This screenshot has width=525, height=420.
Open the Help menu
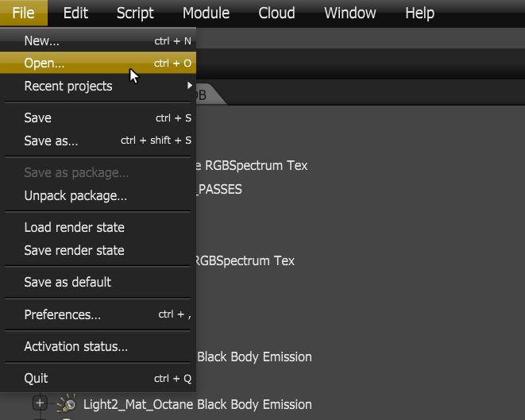pos(419,13)
